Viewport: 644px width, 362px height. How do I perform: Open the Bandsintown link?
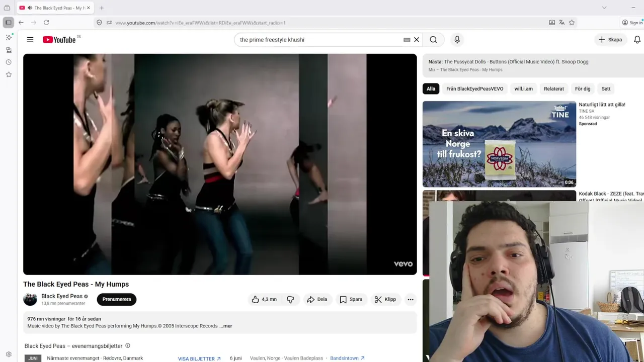[x=347, y=358]
